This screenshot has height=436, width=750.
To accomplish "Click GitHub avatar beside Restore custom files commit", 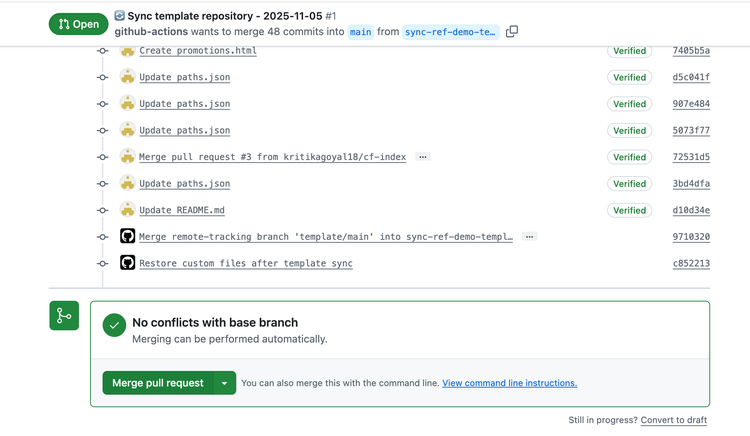I will click(127, 263).
